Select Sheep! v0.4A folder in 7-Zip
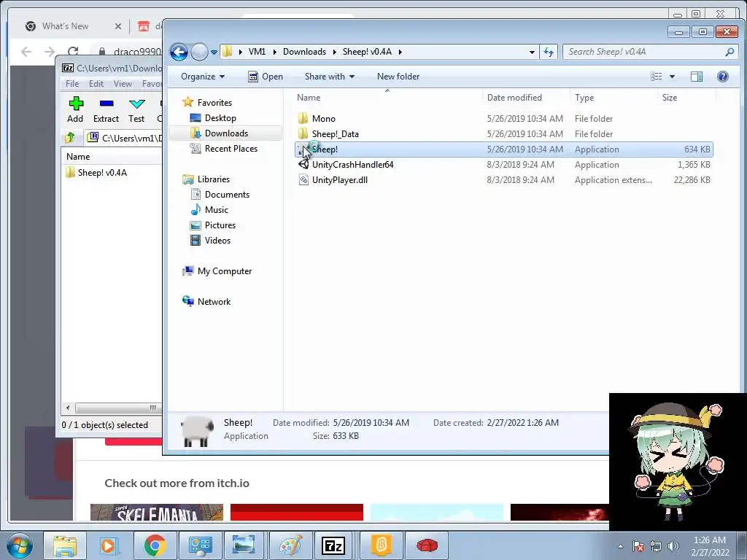747x560 pixels. (x=102, y=173)
